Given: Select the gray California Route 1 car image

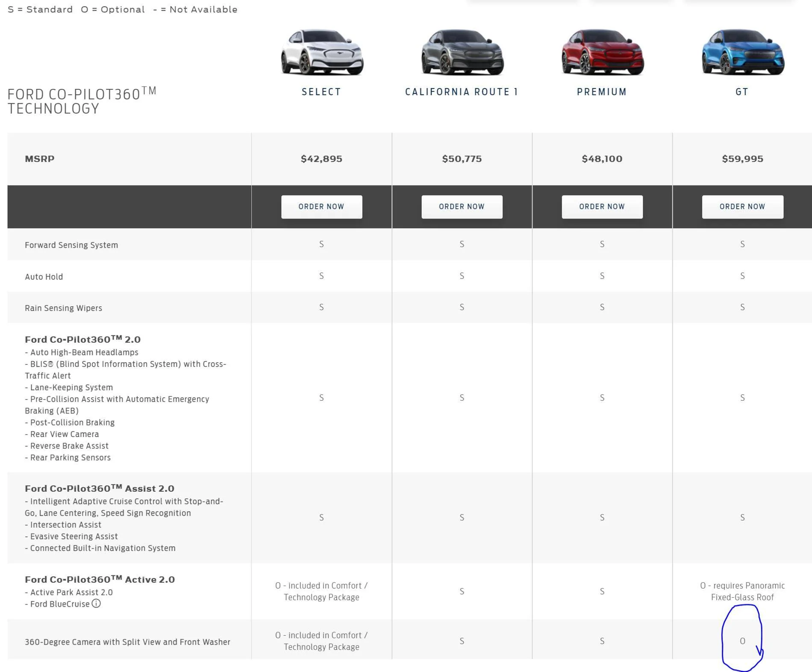Looking at the screenshot, I should (462, 52).
